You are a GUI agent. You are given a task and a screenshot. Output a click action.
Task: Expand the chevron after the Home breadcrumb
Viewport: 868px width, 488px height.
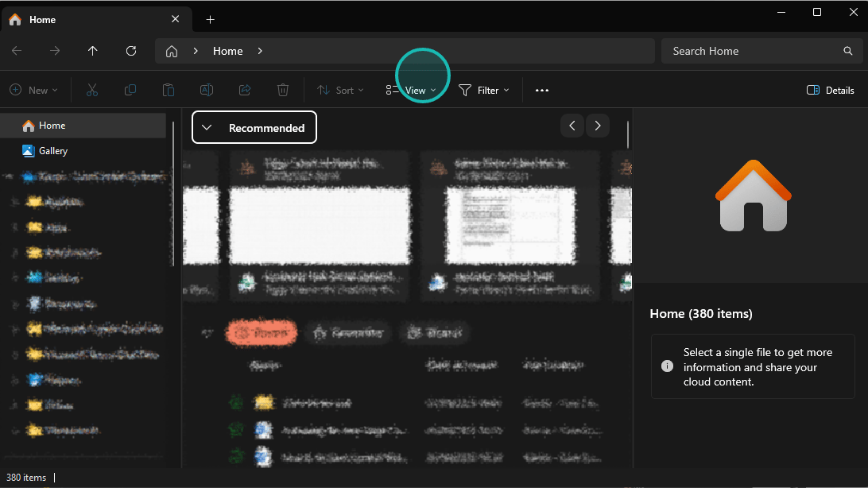(x=260, y=51)
